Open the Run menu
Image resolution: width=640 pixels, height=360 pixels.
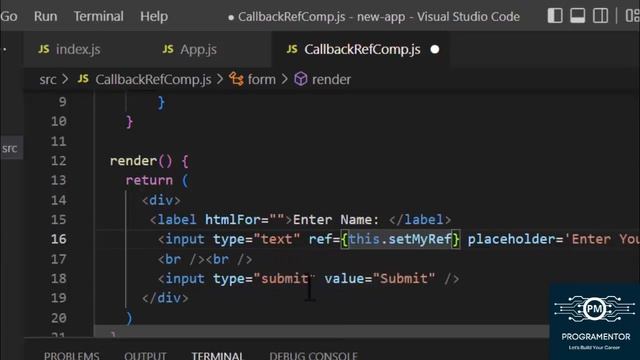(x=45, y=16)
